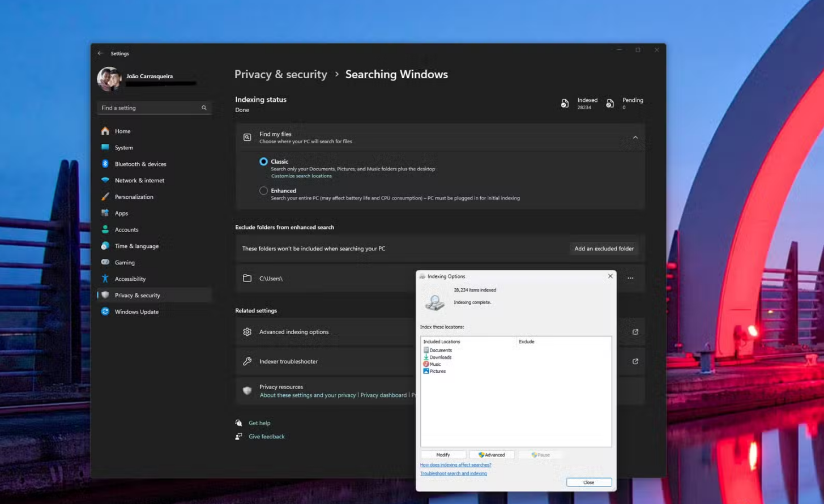The image size is (824, 504).
Task: Click the Pending files icon
Action: 610,103
